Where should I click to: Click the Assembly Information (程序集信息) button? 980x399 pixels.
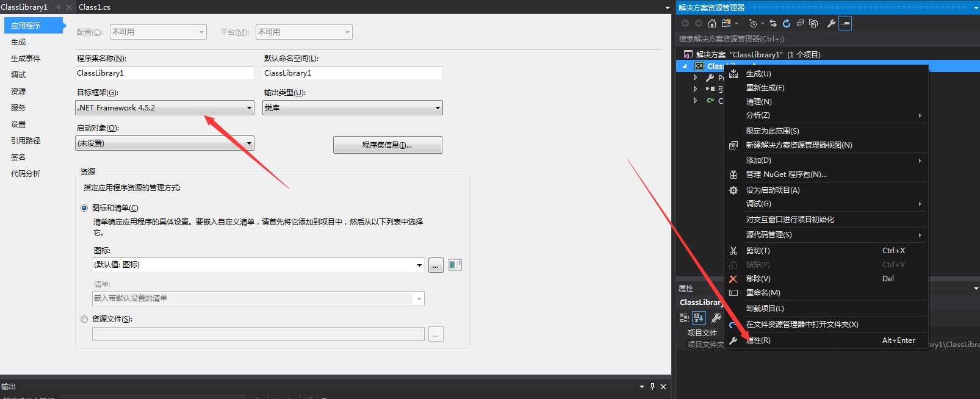(387, 145)
